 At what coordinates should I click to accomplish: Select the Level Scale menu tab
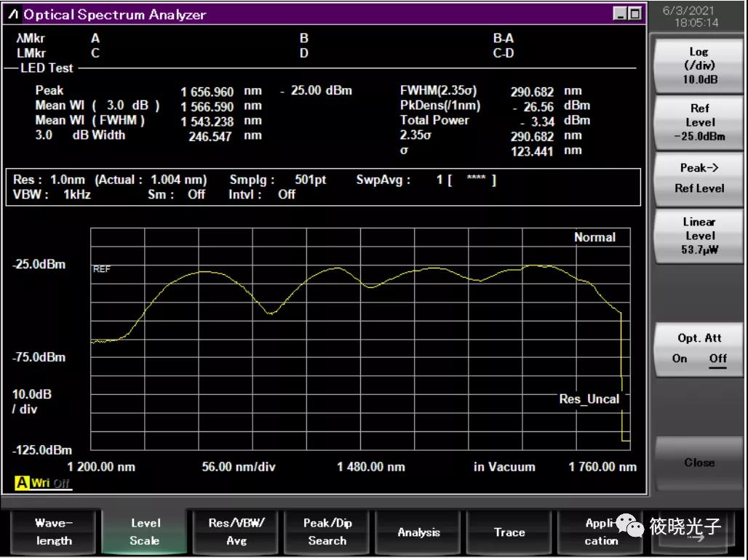pyautogui.click(x=145, y=532)
